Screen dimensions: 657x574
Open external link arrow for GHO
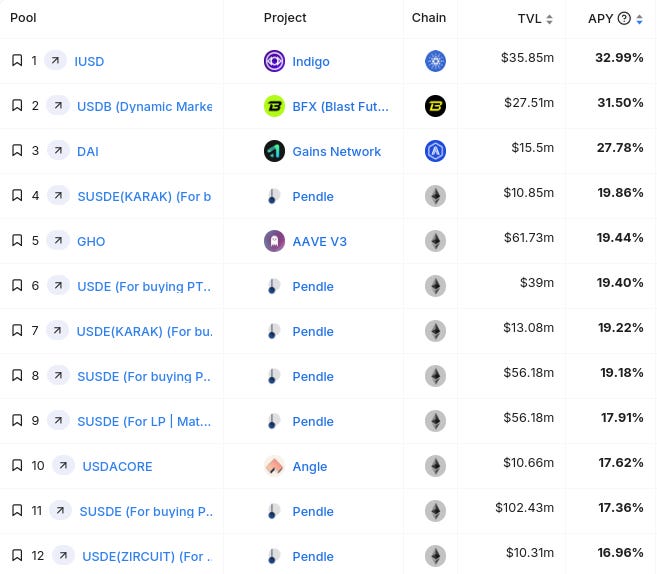click(58, 240)
